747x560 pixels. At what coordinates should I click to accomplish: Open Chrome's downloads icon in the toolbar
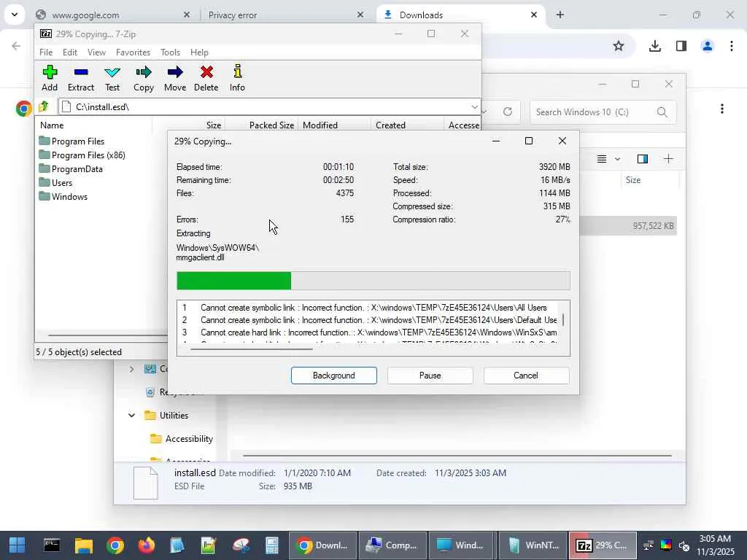coord(654,46)
